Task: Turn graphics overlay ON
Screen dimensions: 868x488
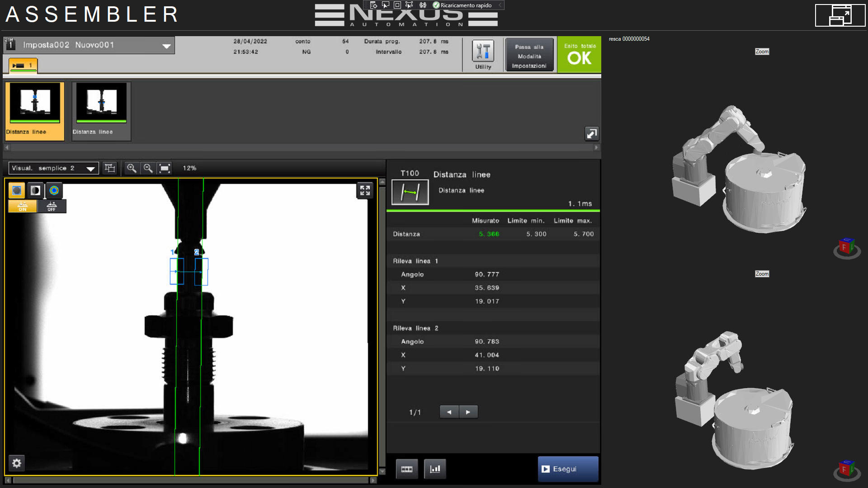Action: click(23, 206)
